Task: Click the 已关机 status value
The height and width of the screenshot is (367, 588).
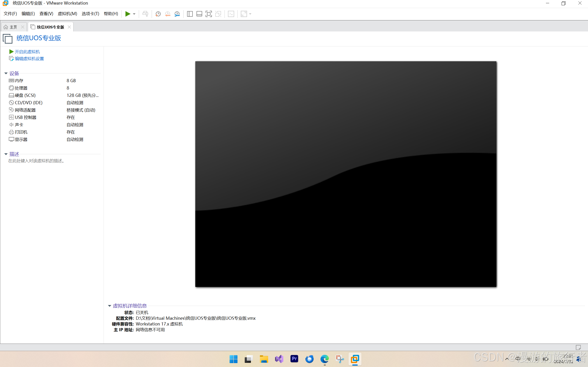Action: click(142, 312)
